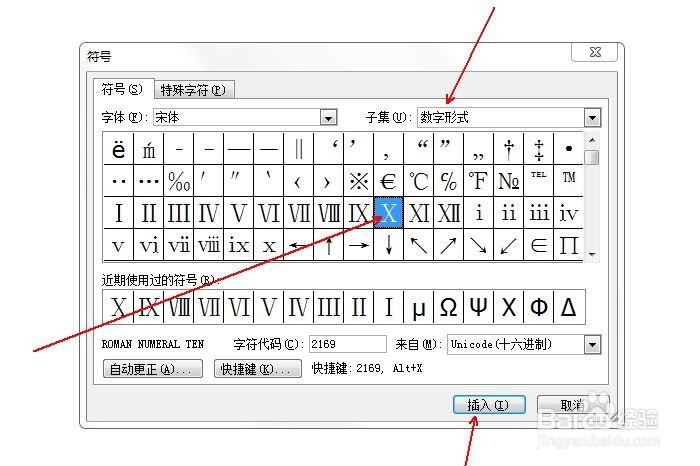Image resolution: width=700 pixels, height=466 pixels.
Task: Pick recently used μ symbol
Action: pyautogui.click(x=418, y=307)
